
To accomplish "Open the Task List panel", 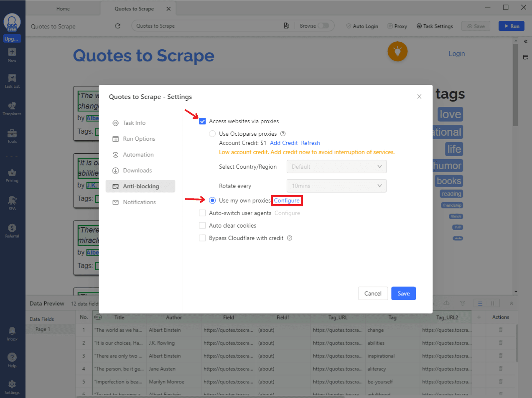I will (x=12, y=81).
